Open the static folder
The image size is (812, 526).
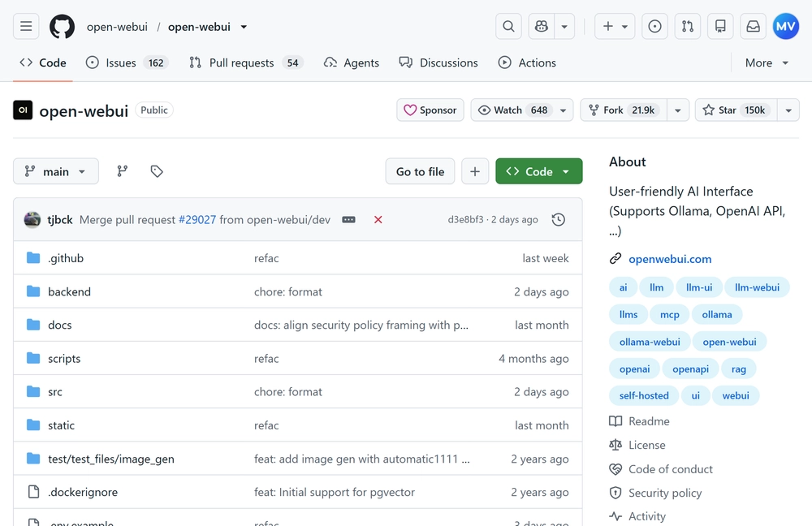[x=61, y=425]
